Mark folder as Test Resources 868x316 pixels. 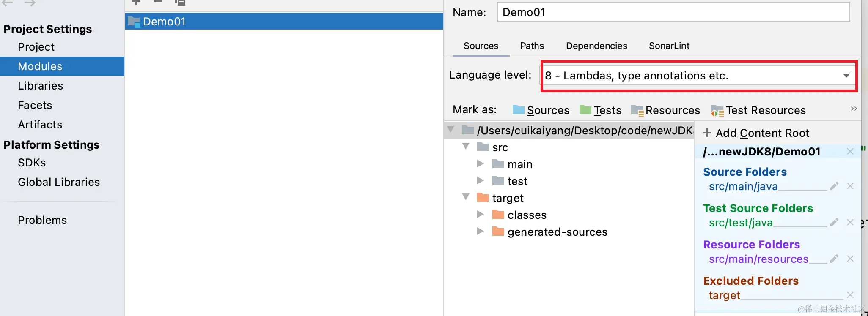click(758, 110)
